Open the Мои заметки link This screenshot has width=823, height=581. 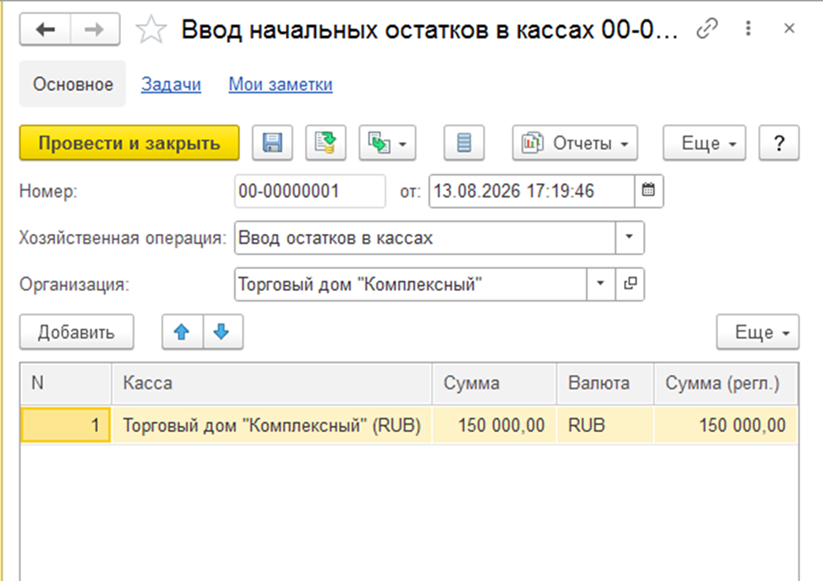280,84
